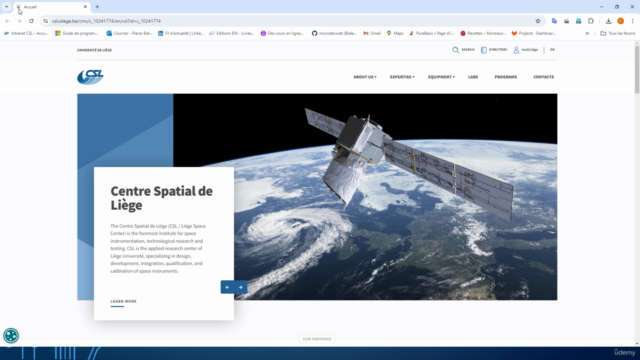
Task: Go back in browser history
Action: tap(7, 21)
